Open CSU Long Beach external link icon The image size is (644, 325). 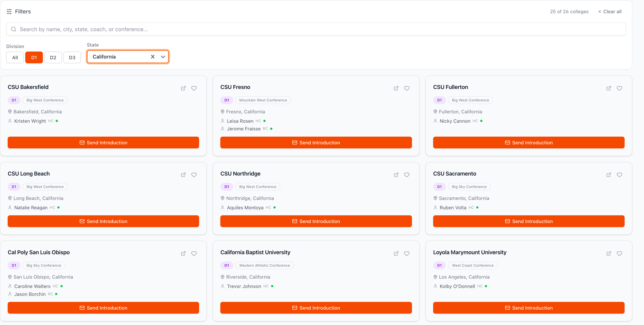tap(183, 175)
